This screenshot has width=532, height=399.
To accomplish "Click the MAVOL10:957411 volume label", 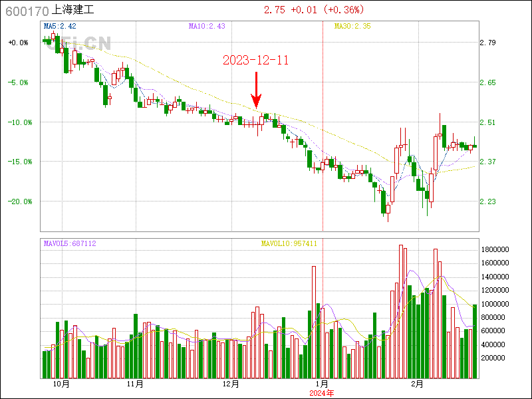I will (289, 243).
